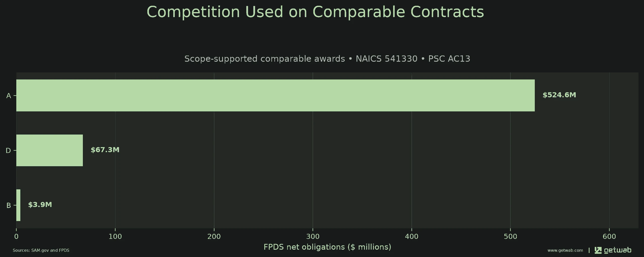This screenshot has width=644, height=257.
Task: Click the FPDS net obligations axis title
Action: click(x=327, y=247)
